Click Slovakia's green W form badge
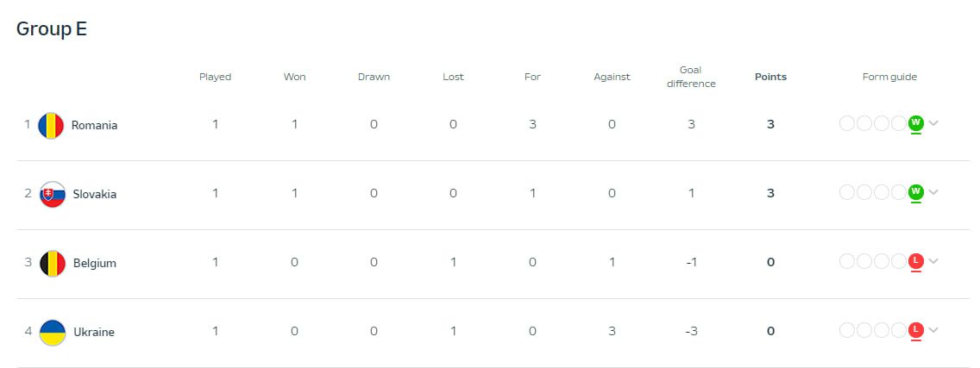The image size is (980, 368). pyautogui.click(x=916, y=192)
